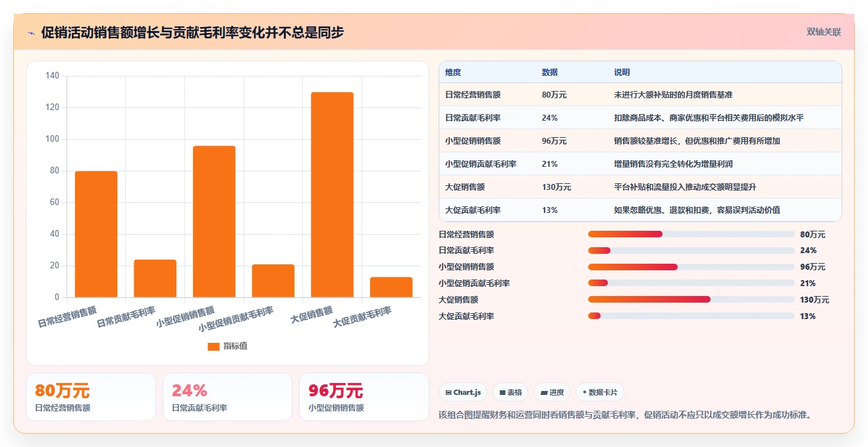Open the 24% 日常贡献毛利率 stat card
The image size is (868, 447).
[x=227, y=397]
